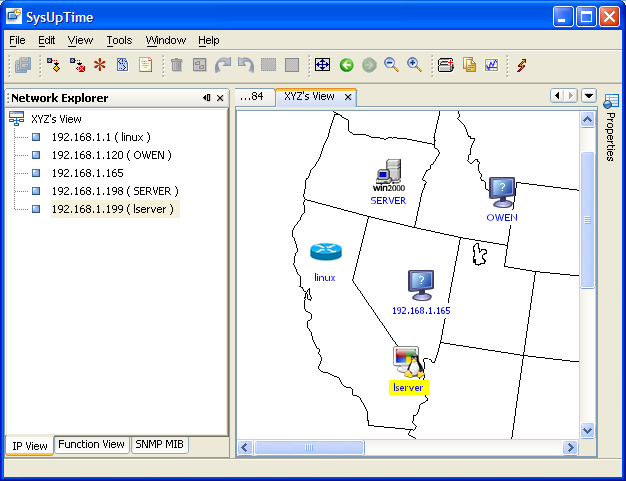Select XYZ's View root tree node

tap(56, 118)
